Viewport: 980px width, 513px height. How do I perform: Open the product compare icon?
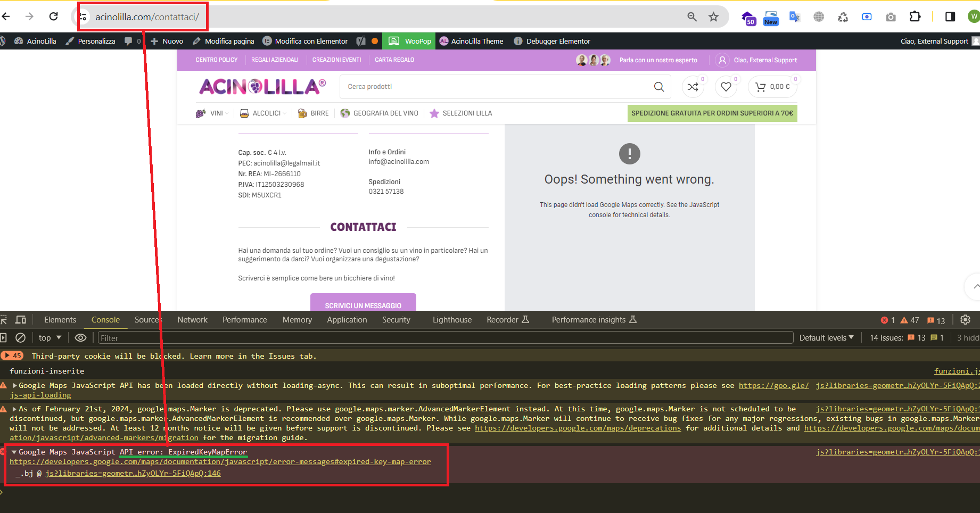coord(693,87)
